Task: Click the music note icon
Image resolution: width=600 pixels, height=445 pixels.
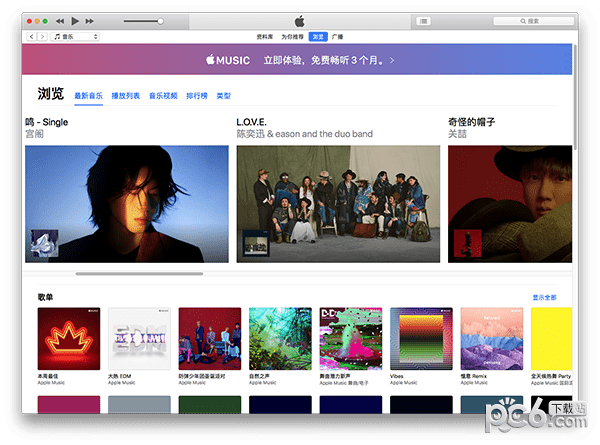Action: point(57,37)
